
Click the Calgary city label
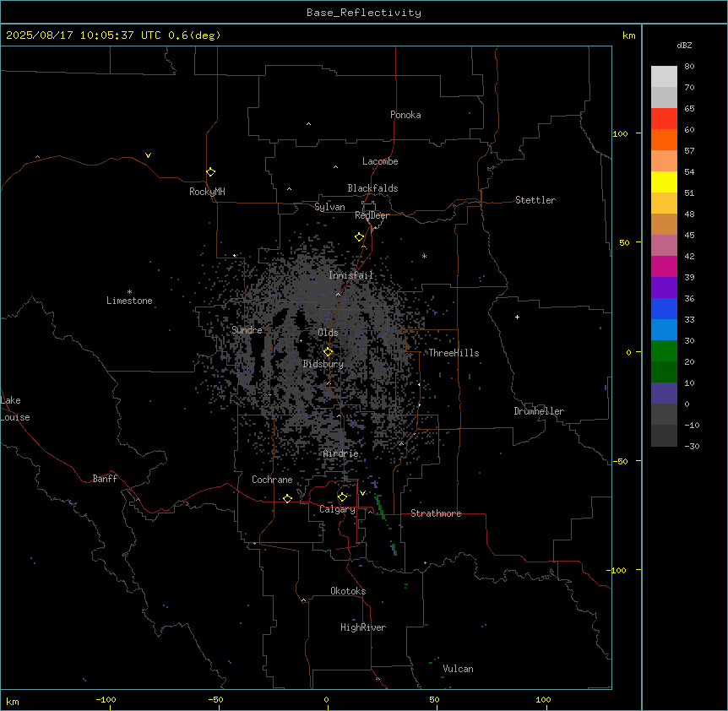[337, 509]
